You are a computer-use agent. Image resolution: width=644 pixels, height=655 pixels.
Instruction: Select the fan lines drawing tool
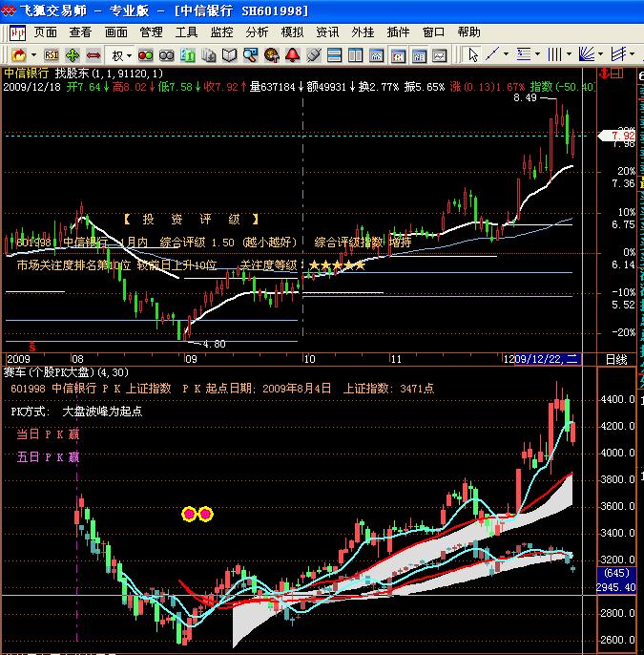point(587,53)
